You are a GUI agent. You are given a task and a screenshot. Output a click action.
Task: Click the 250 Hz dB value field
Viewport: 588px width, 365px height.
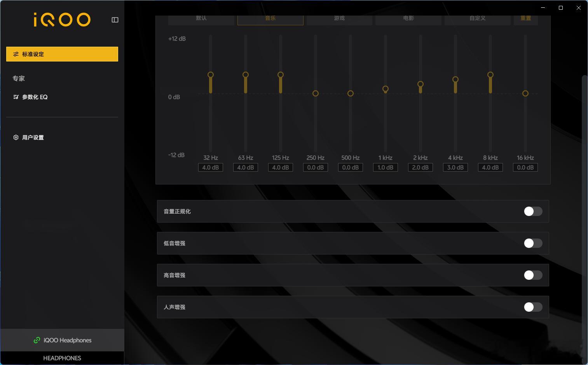point(316,167)
